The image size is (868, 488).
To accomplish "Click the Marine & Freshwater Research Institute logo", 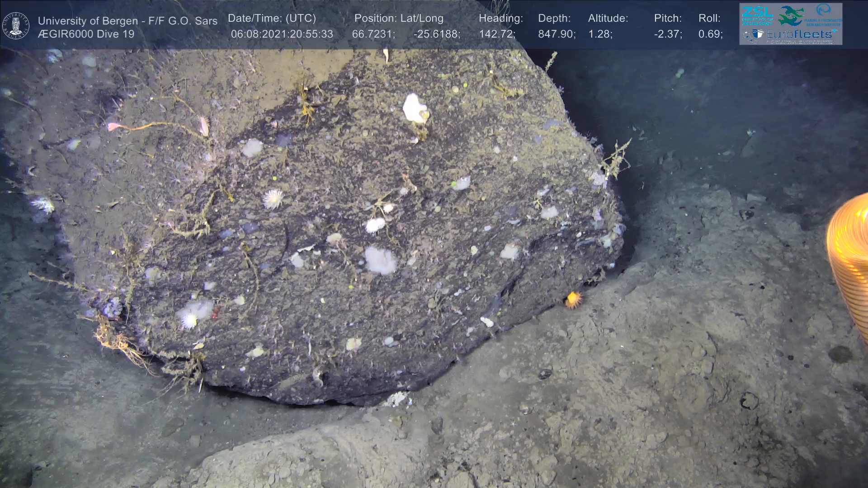I will (824, 15).
